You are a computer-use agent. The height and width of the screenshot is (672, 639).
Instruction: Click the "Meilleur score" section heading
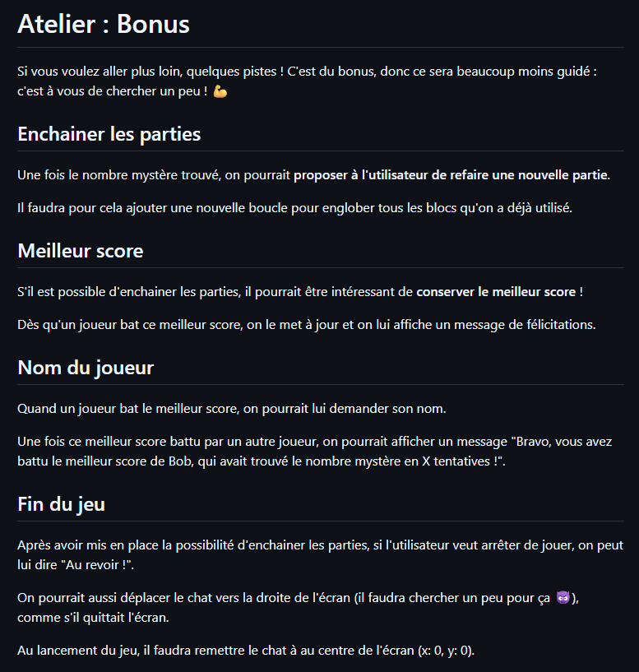tap(80, 251)
